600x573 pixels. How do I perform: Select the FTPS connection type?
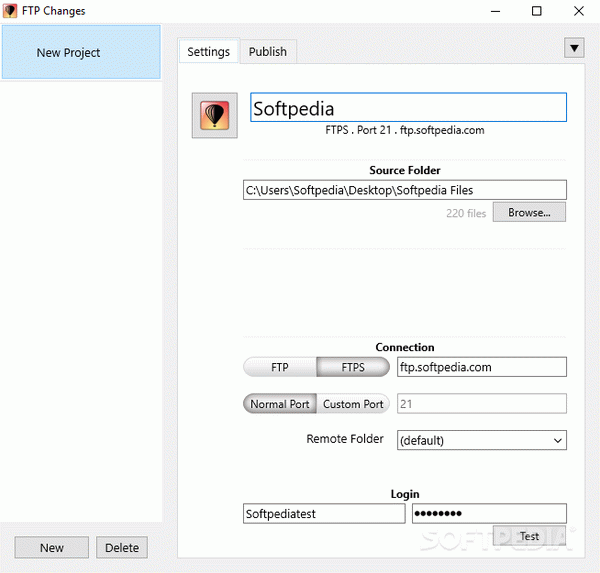353,367
